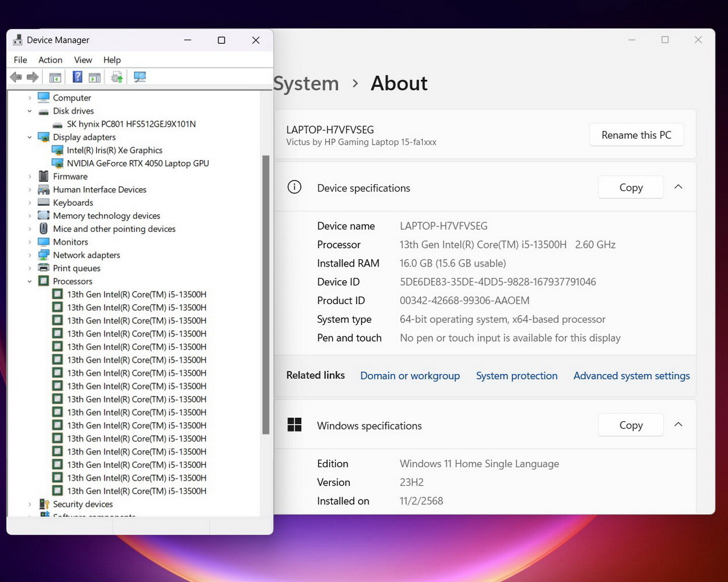
Task: Open the System protection link
Action: (516, 376)
